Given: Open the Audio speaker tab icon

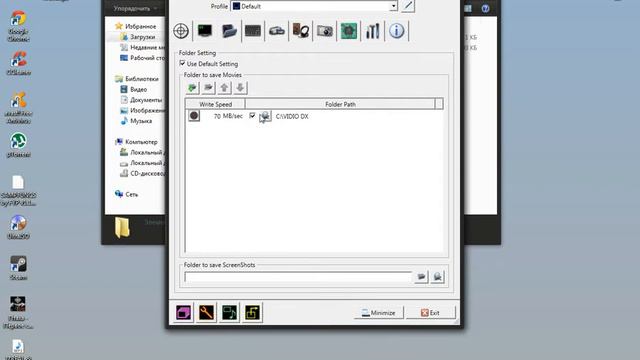Looking at the screenshot, I should (x=301, y=31).
